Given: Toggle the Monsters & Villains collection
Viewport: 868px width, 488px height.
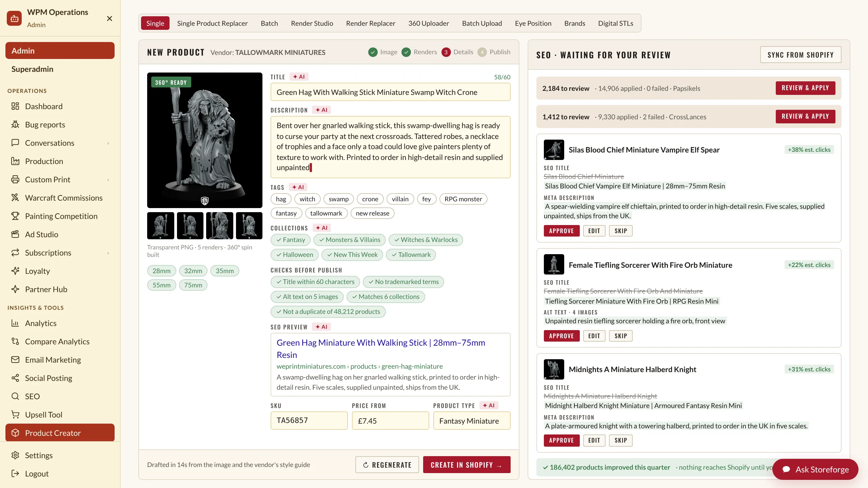Looking at the screenshot, I should [350, 240].
